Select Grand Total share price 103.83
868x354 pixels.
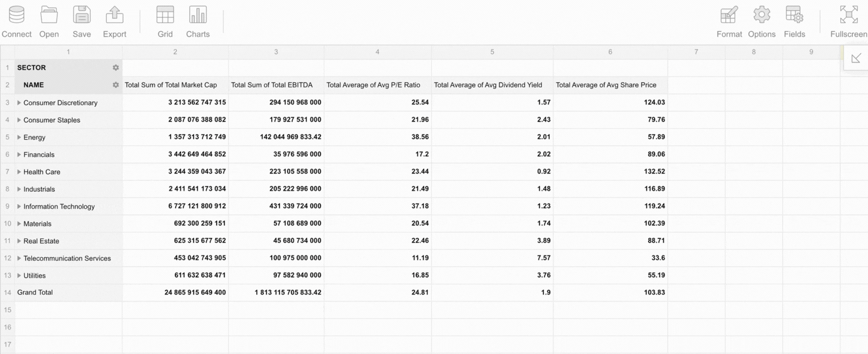pos(610,292)
